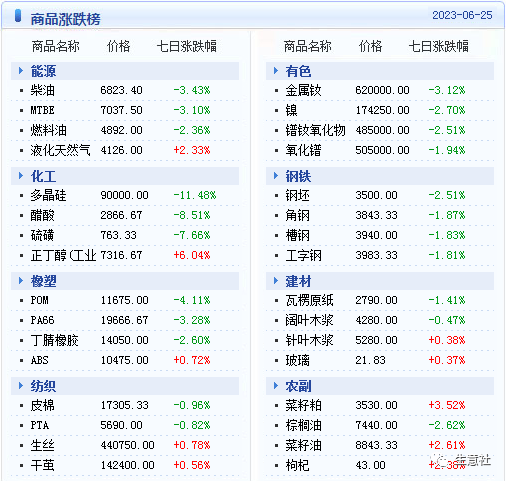Viewport: 506px width, 481px height.
Task: Select the 瓦楞原纸 commodity name
Action: [x=309, y=300]
